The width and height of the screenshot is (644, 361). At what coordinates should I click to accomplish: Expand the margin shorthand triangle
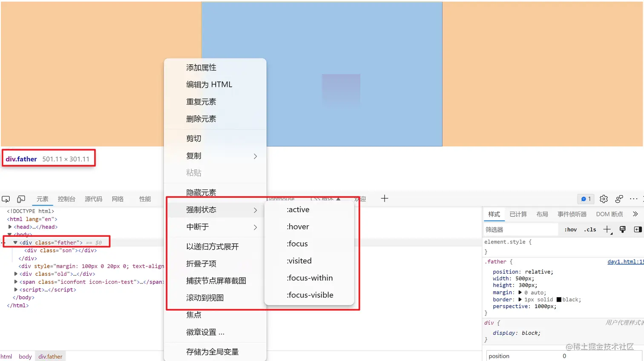(520, 292)
